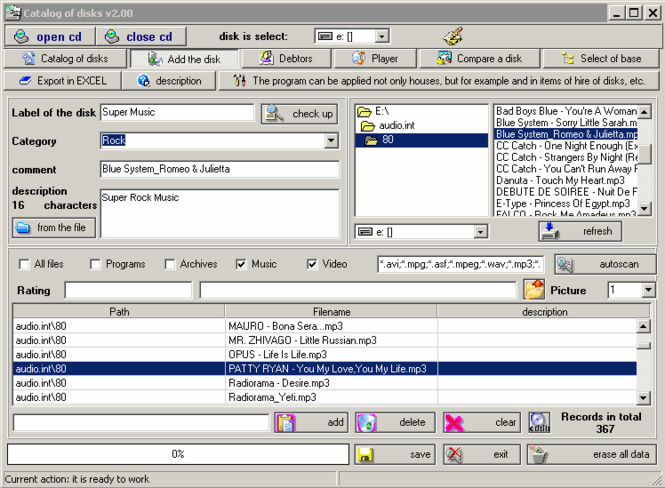Image resolution: width=665 pixels, height=488 pixels.
Task: Click the Rating input field
Action: point(128,290)
